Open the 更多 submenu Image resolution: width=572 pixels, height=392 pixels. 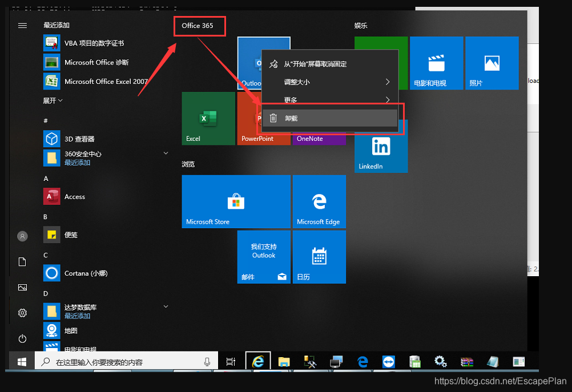pos(330,99)
